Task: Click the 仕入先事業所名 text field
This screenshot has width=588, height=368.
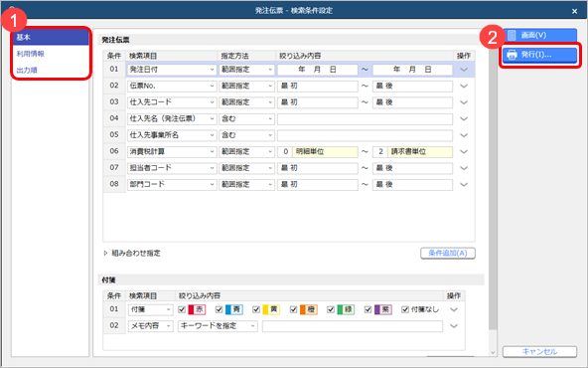Action: pos(365,135)
